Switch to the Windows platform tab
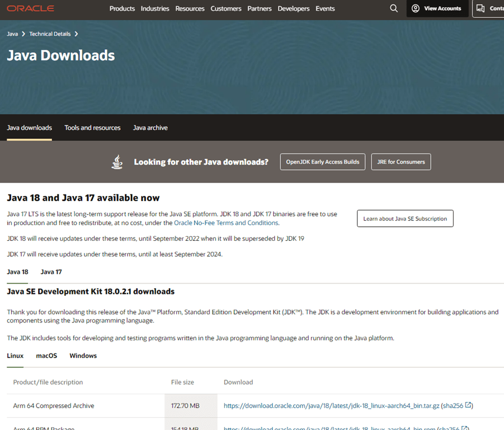 coord(83,356)
